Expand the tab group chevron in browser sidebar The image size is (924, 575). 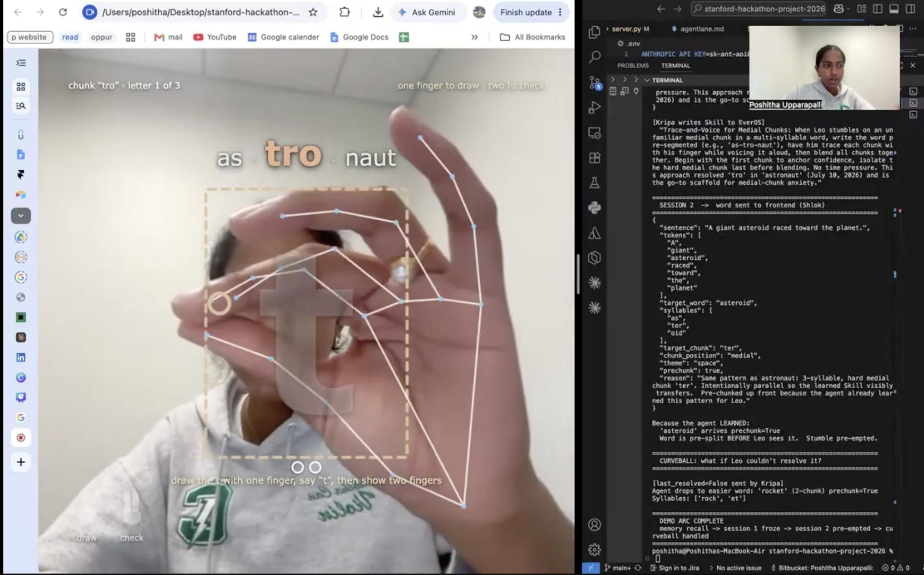click(21, 216)
